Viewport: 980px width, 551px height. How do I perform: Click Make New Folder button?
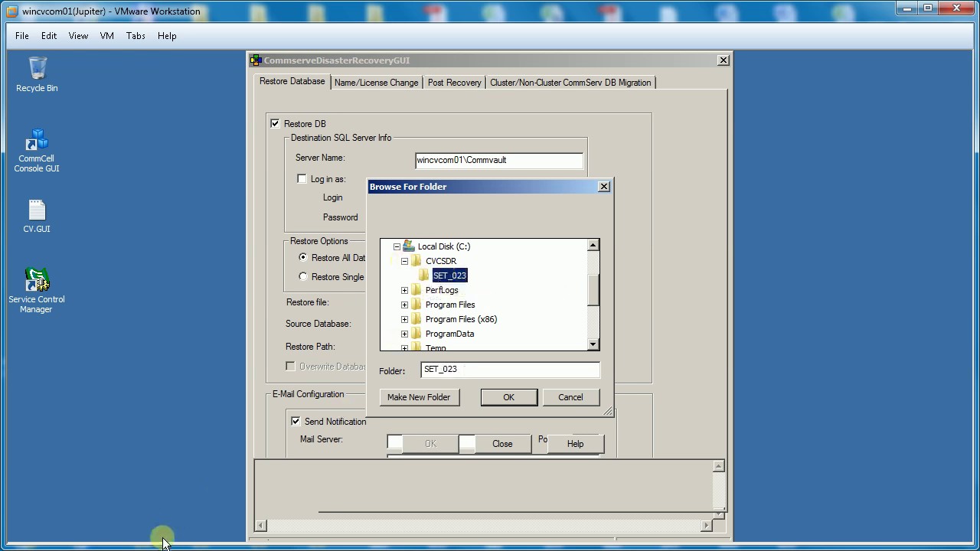point(419,397)
